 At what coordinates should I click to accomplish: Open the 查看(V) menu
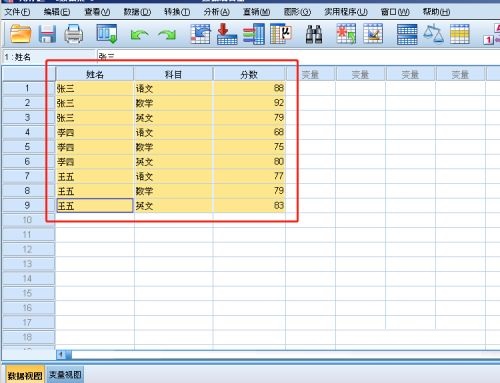pos(97,12)
